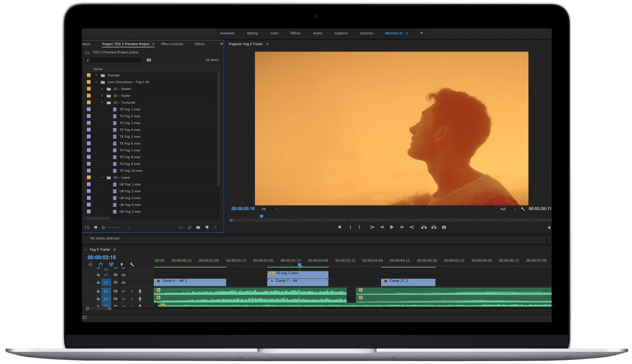
Task: Toggle Linked Selection in timeline
Action: click(111, 265)
